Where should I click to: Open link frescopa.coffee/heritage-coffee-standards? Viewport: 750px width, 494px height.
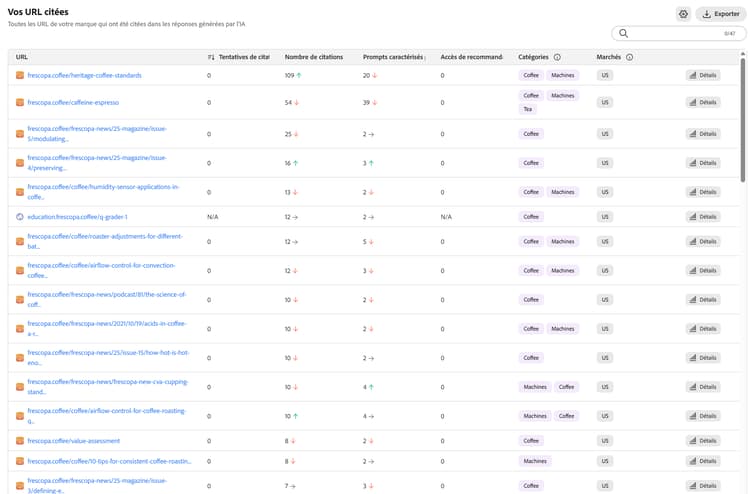pyautogui.click(x=84, y=75)
